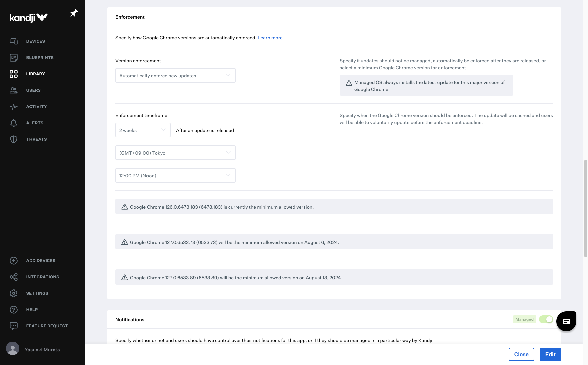Open the 12:00 PM time dropdown
This screenshot has width=588, height=365.
tap(175, 176)
